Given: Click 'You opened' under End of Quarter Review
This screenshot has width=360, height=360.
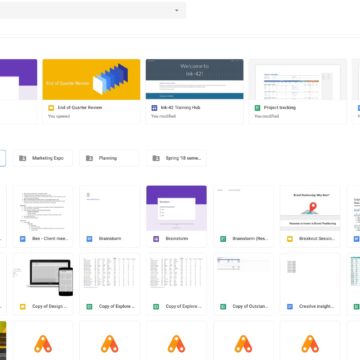Looking at the screenshot, I should (59, 116).
